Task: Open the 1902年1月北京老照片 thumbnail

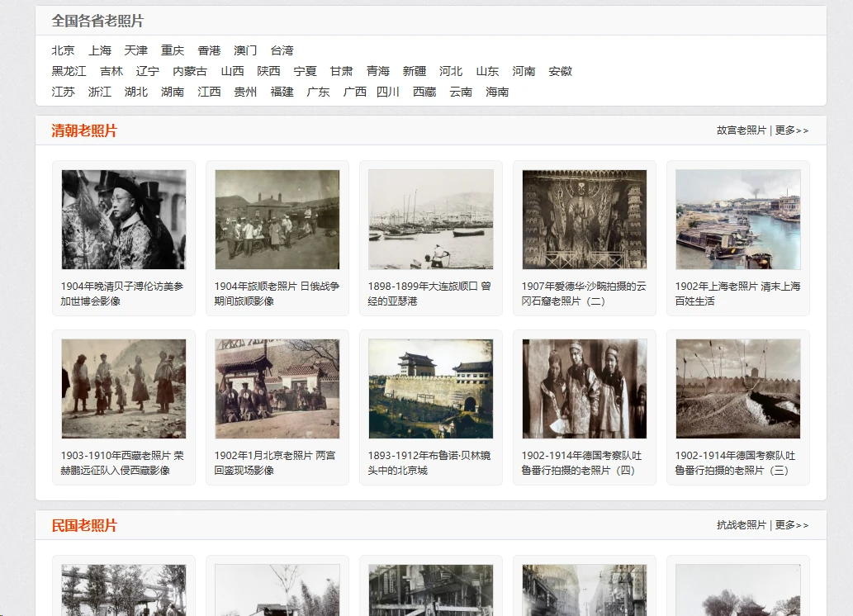Action: pyautogui.click(x=277, y=389)
